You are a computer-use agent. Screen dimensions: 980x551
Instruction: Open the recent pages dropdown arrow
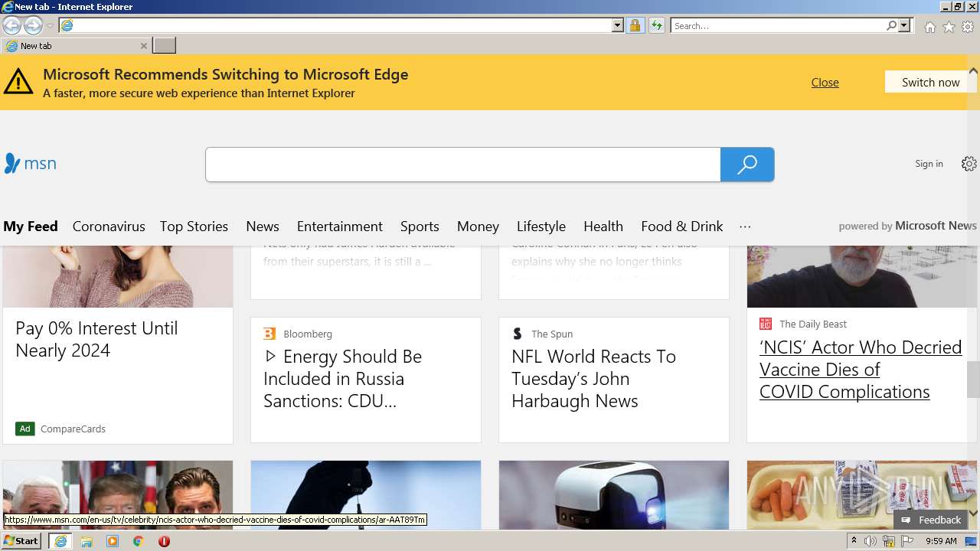50,26
